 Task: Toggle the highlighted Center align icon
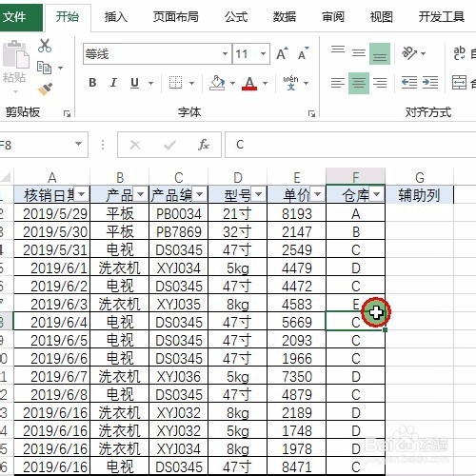359,83
